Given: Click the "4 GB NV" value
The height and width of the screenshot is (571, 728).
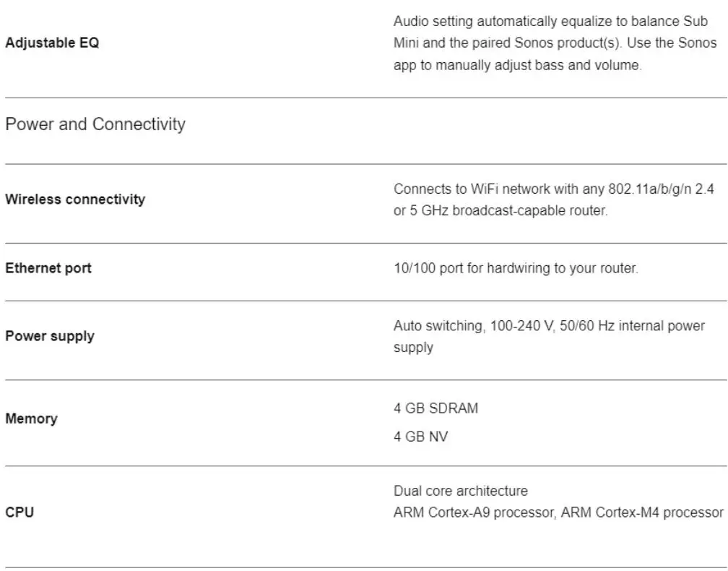Looking at the screenshot, I should (420, 437).
